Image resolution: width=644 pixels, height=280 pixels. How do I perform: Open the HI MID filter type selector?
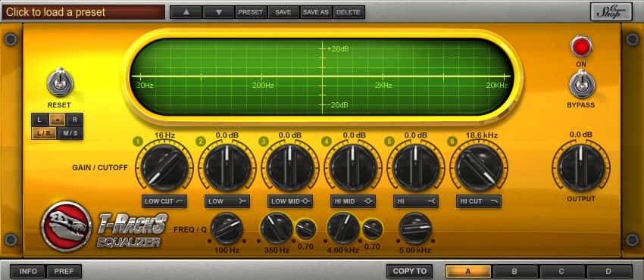click(x=353, y=201)
